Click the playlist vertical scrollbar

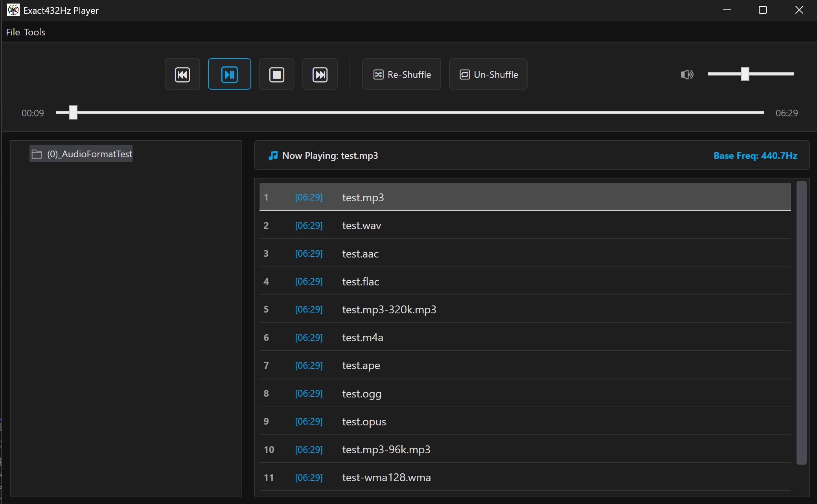802,322
